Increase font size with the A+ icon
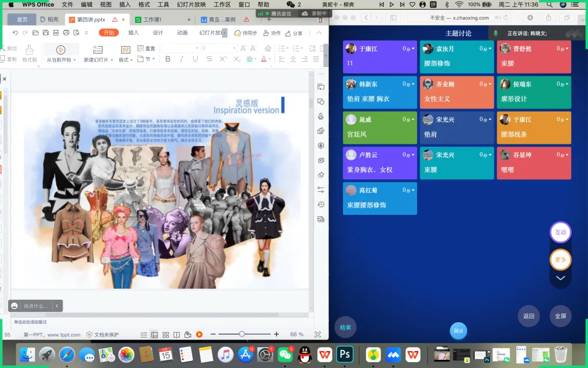The height and width of the screenshot is (368, 588). click(243, 48)
